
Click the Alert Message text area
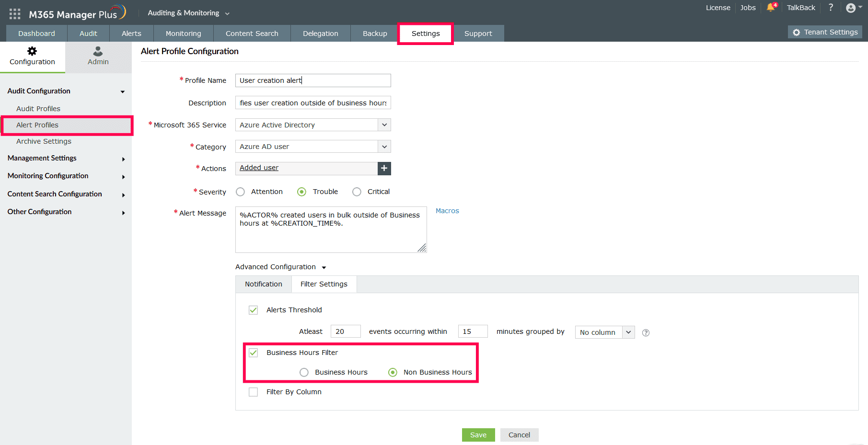331,229
